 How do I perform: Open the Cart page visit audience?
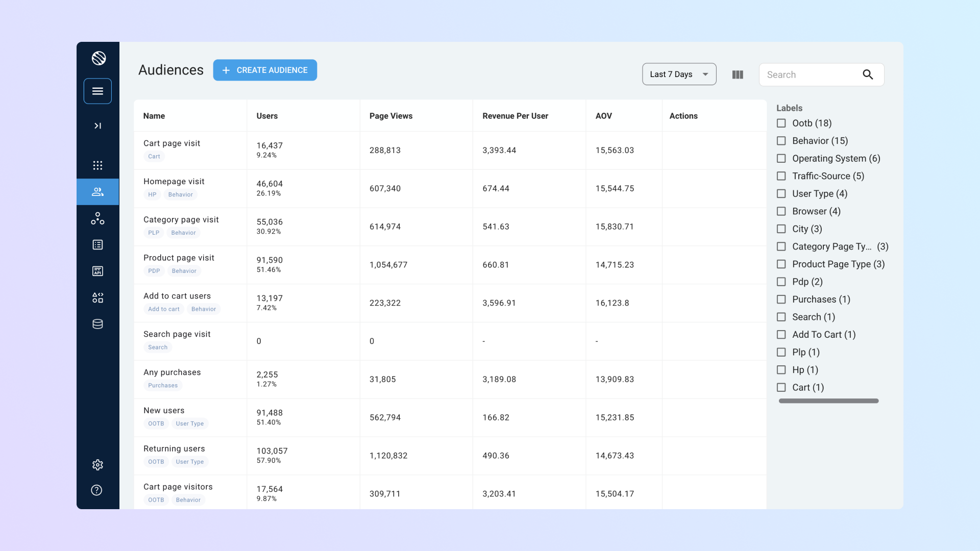[x=171, y=143]
